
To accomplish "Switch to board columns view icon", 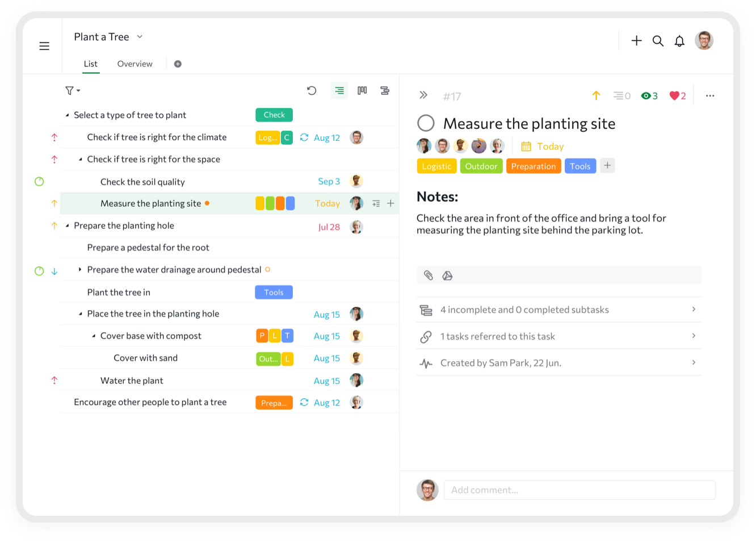I will [x=362, y=90].
